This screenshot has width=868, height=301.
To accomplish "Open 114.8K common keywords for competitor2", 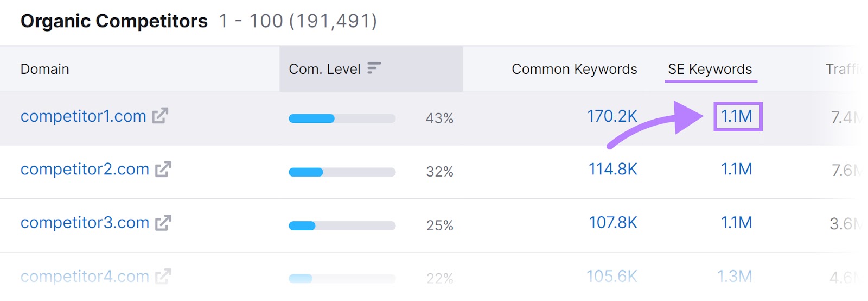I will click(x=612, y=170).
